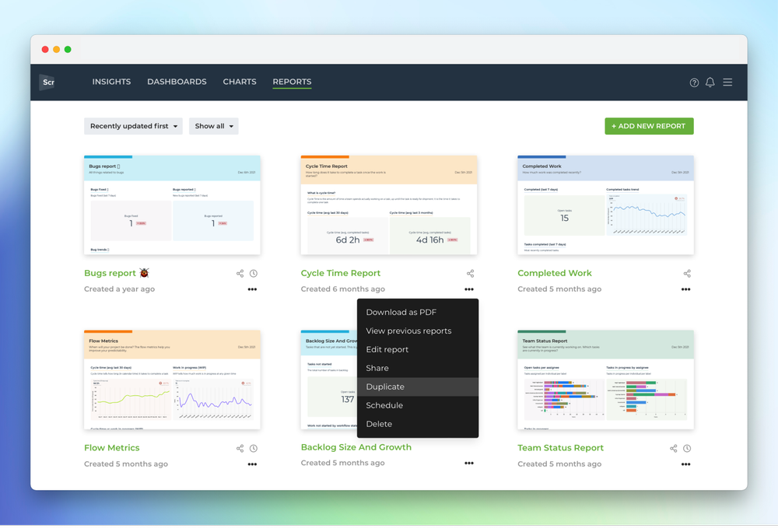The width and height of the screenshot is (778, 532).
Task: Click 'Created 6 months ago' text
Action: tap(343, 289)
